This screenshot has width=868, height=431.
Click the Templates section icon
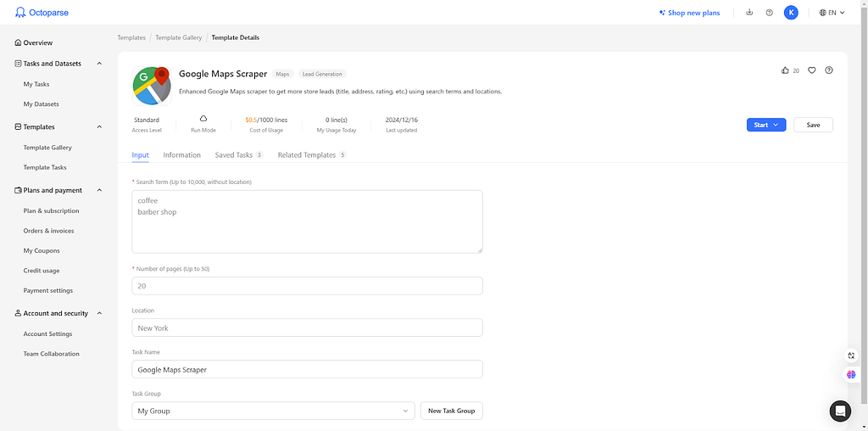[19, 127]
